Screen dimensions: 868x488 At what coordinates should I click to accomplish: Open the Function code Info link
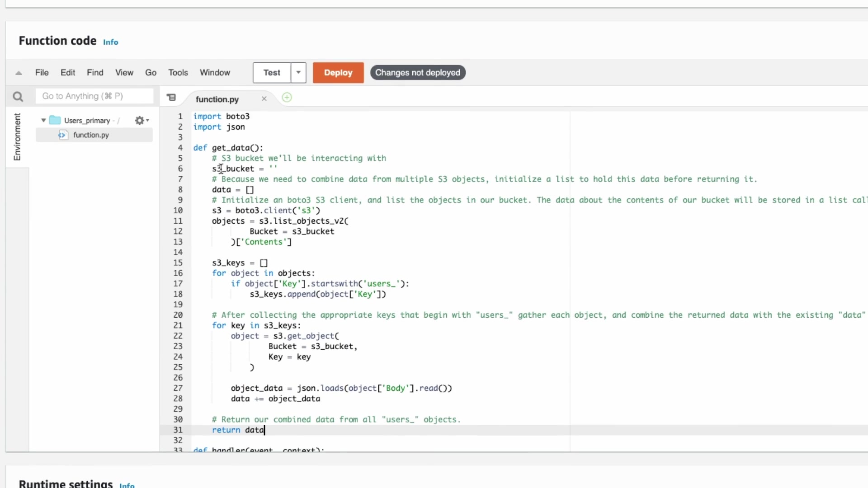click(110, 42)
